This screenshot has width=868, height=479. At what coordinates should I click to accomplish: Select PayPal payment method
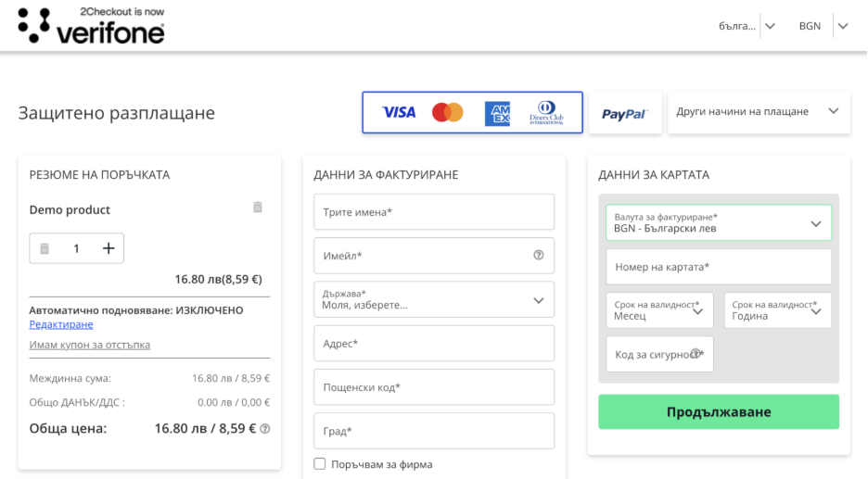[x=624, y=113]
